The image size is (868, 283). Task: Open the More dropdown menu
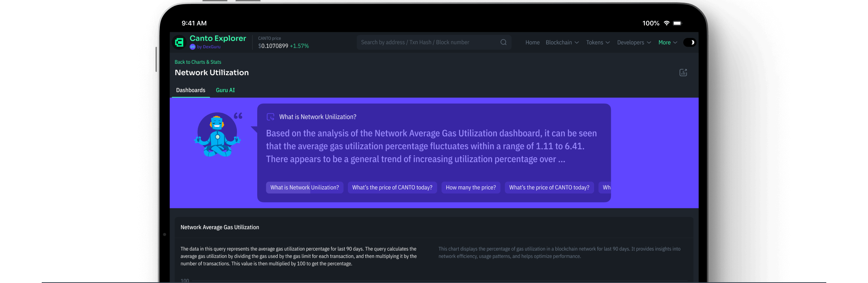pos(667,42)
